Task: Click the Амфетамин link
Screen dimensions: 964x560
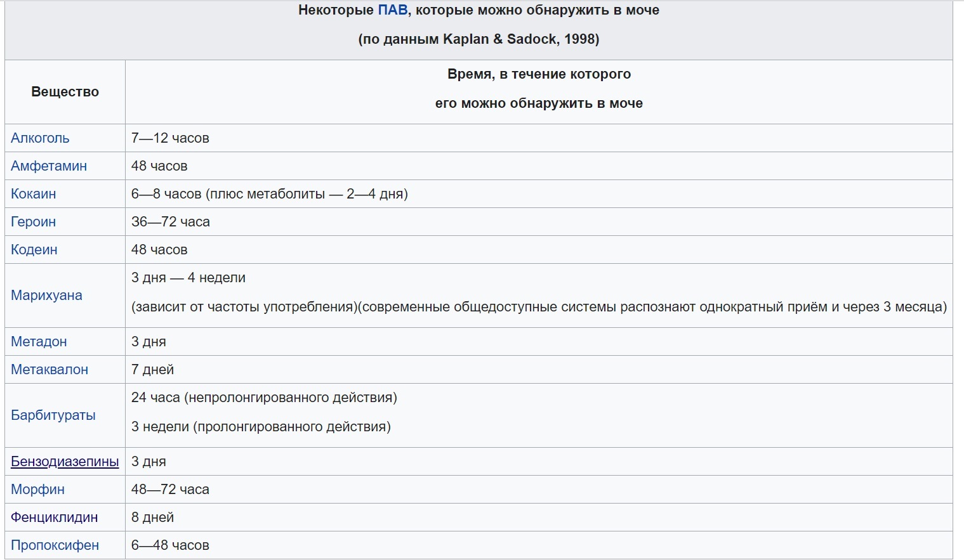Action: coord(49,166)
